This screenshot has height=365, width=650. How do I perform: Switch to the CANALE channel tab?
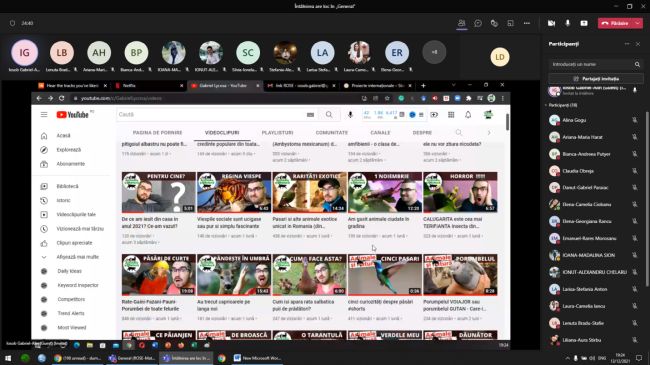380,133
